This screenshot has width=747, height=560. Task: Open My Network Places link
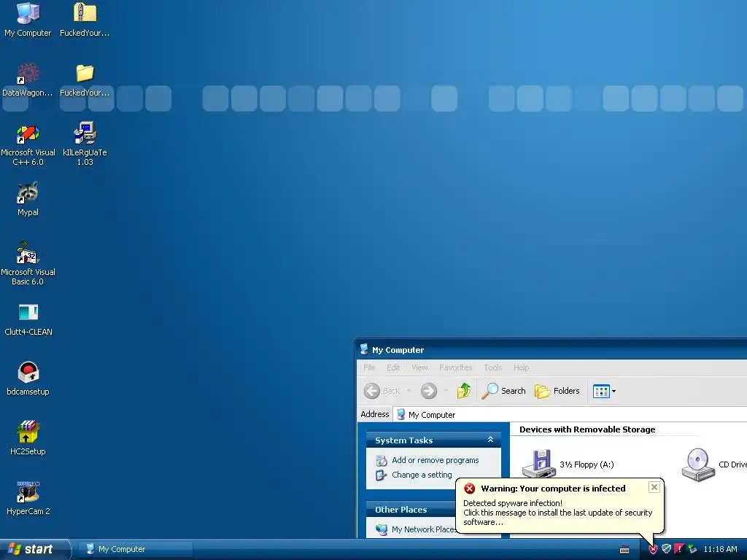415,529
